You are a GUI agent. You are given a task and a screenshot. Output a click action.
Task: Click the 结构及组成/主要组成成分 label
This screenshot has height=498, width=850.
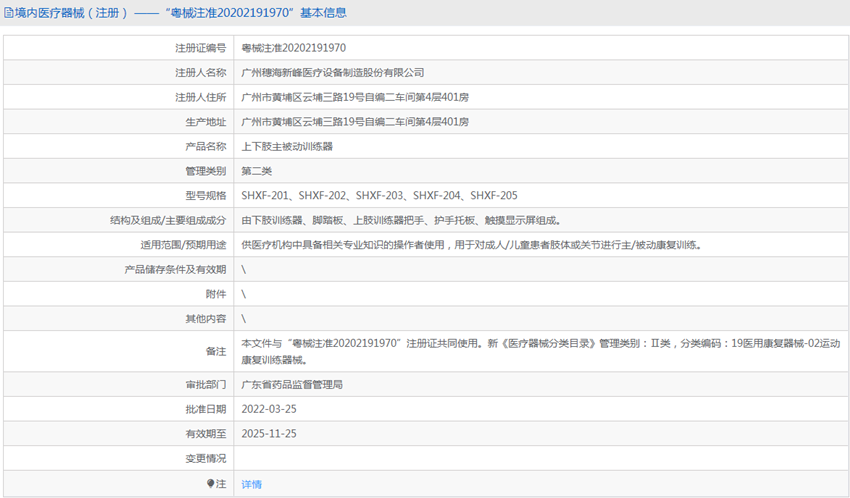click(168, 221)
